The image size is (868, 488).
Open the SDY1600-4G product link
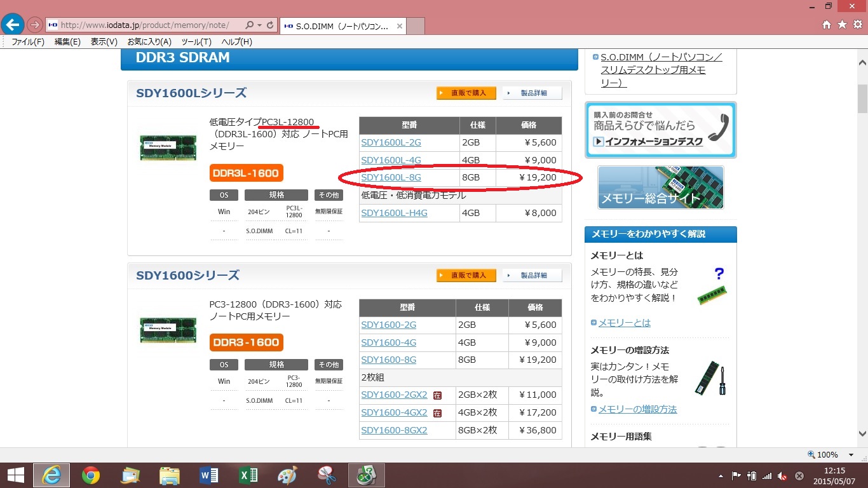(x=388, y=342)
